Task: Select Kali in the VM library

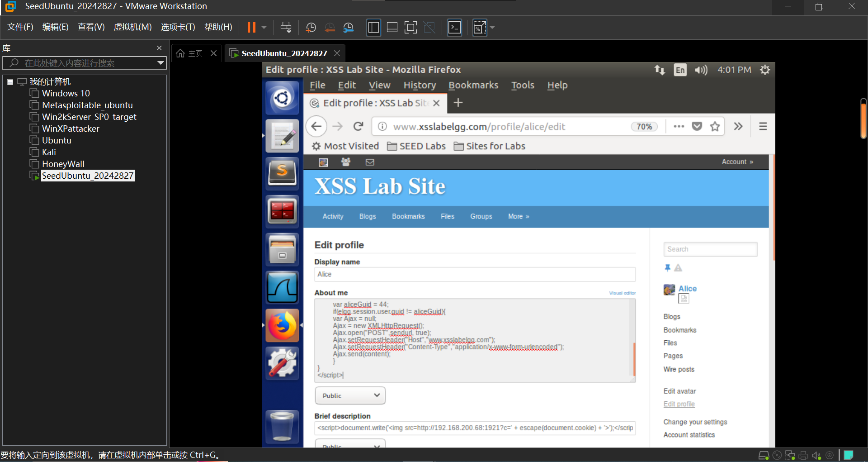Action: coord(49,152)
